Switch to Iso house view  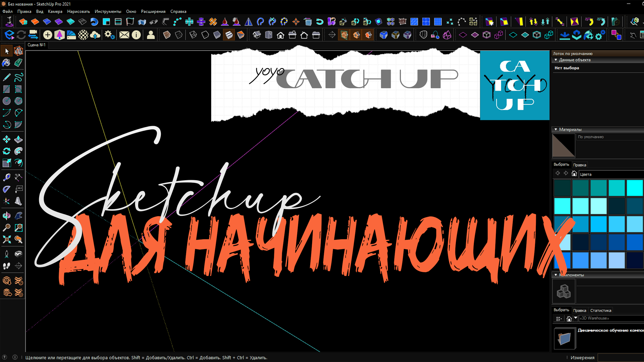(x=257, y=35)
